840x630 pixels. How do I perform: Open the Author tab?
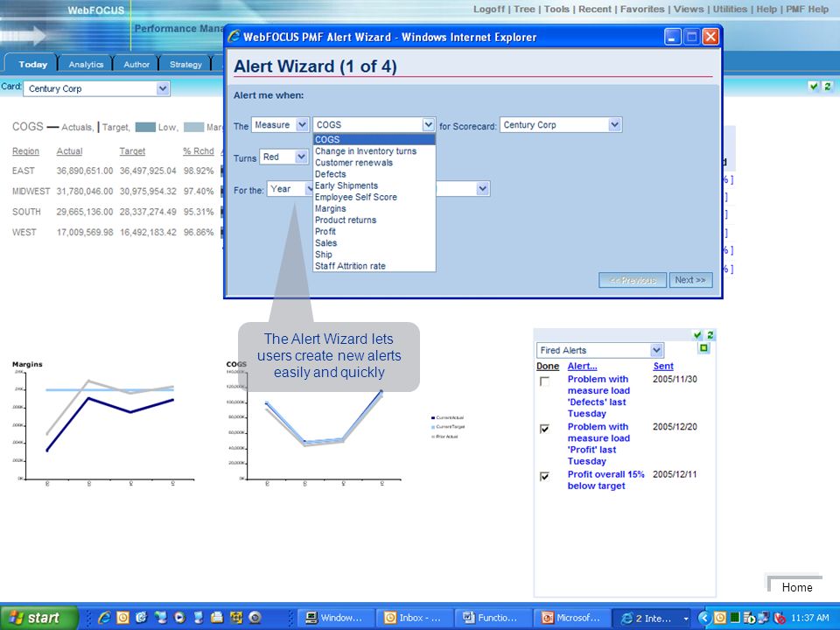pos(136,64)
